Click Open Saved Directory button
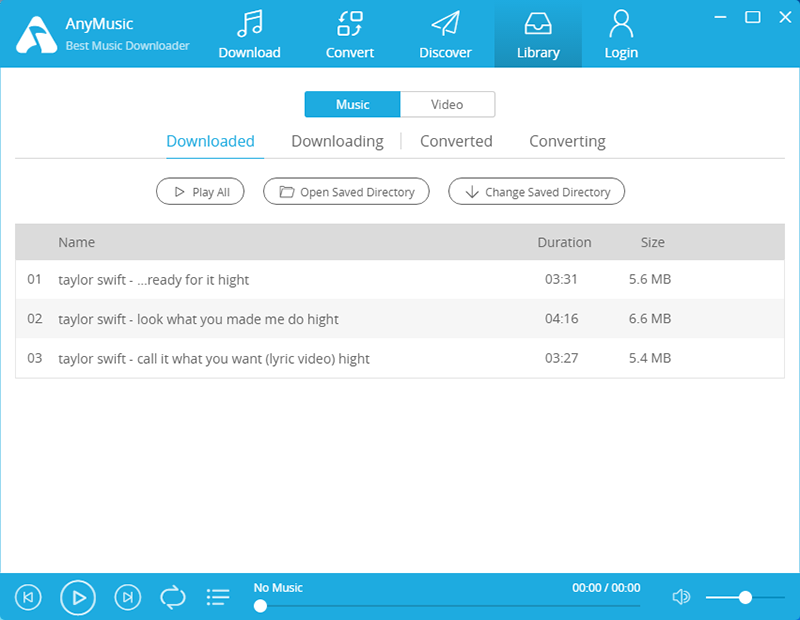This screenshot has height=620, width=800. [346, 191]
